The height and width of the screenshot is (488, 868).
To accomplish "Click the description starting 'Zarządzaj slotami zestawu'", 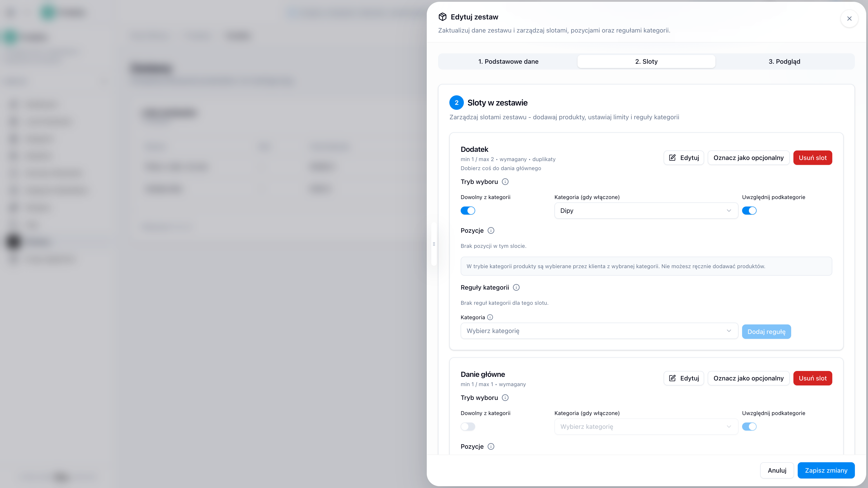I will pos(564,117).
